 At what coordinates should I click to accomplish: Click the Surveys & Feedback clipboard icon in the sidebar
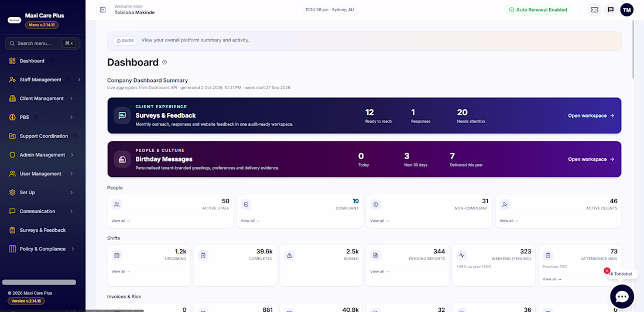click(12, 230)
